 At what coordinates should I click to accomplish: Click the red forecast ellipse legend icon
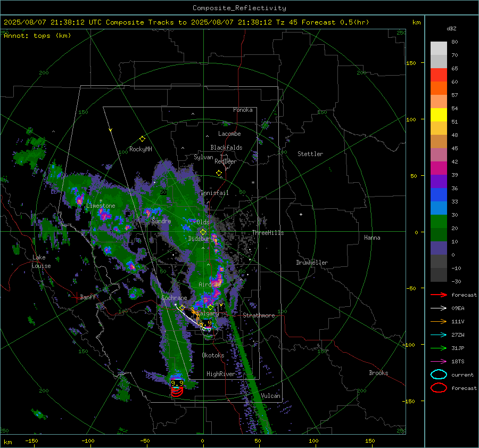coord(439,388)
